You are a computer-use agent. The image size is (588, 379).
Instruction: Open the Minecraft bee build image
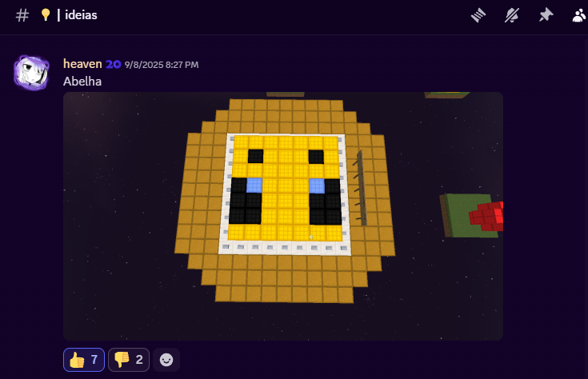pos(283,217)
